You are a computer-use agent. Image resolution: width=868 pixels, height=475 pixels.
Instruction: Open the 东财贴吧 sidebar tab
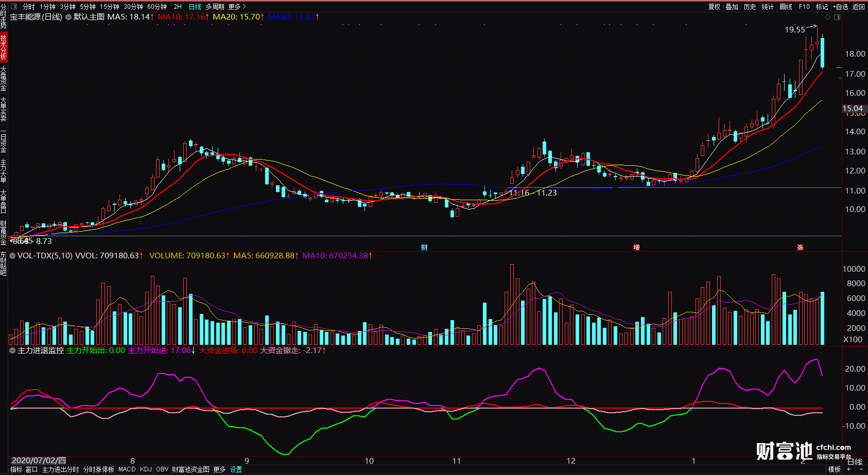point(4,263)
